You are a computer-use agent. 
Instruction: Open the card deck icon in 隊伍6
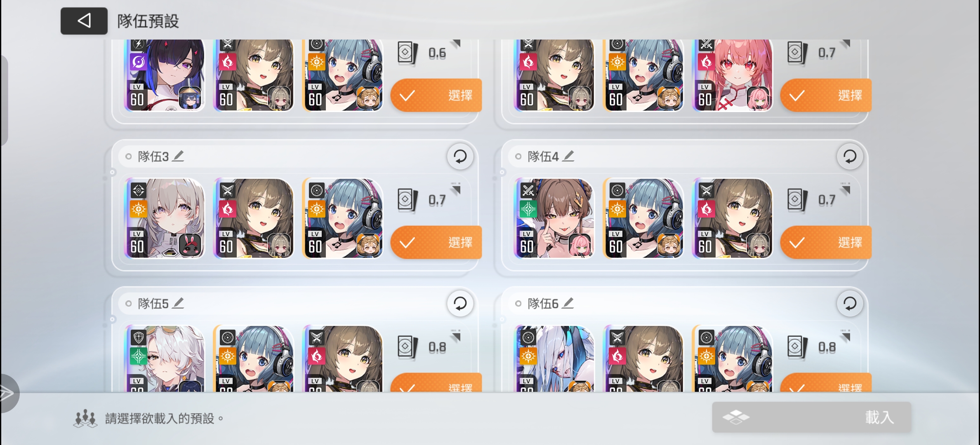click(798, 347)
